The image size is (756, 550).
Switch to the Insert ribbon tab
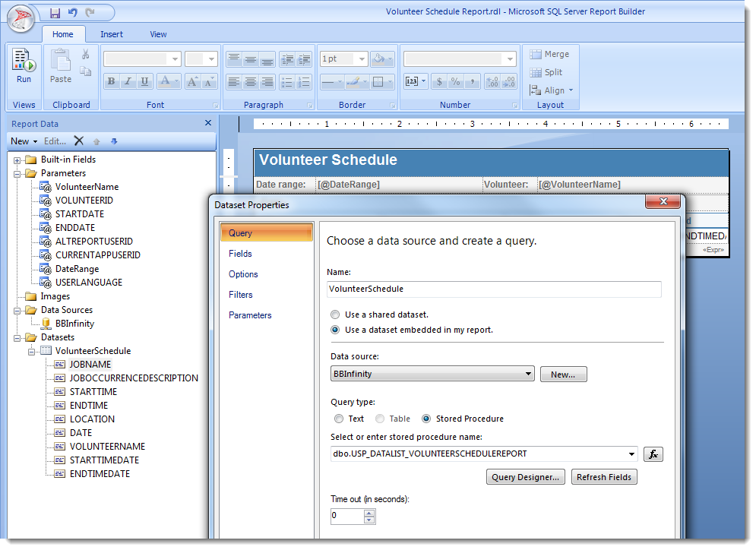112,34
